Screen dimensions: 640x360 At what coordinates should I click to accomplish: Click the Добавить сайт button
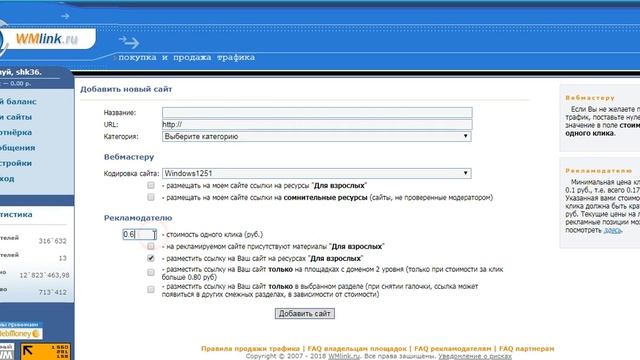coord(305,313)
